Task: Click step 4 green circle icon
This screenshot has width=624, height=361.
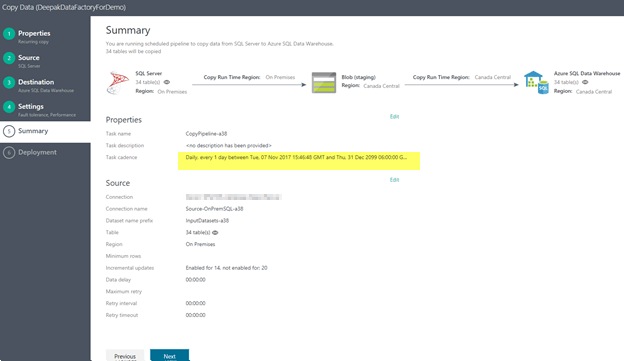Action: coord(9,107)
